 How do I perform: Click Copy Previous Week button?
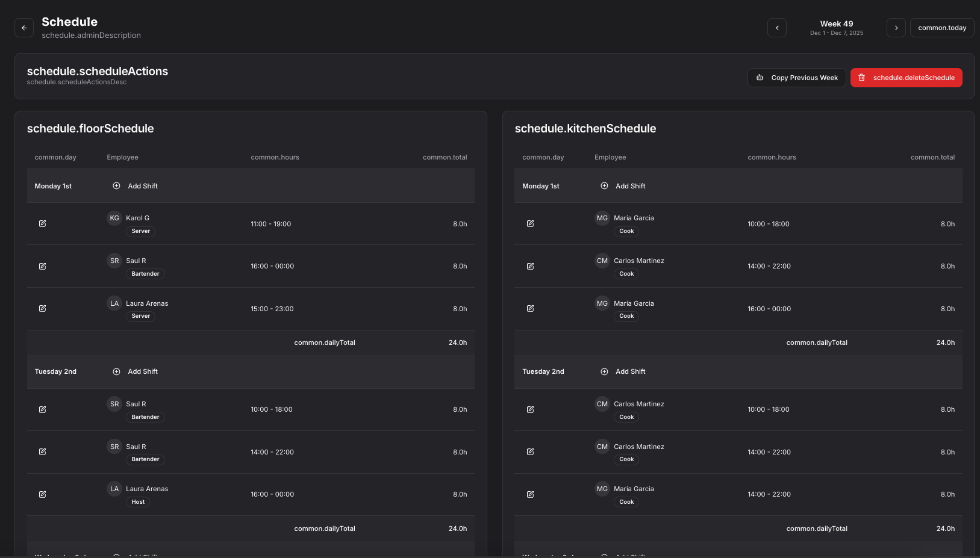796,78
